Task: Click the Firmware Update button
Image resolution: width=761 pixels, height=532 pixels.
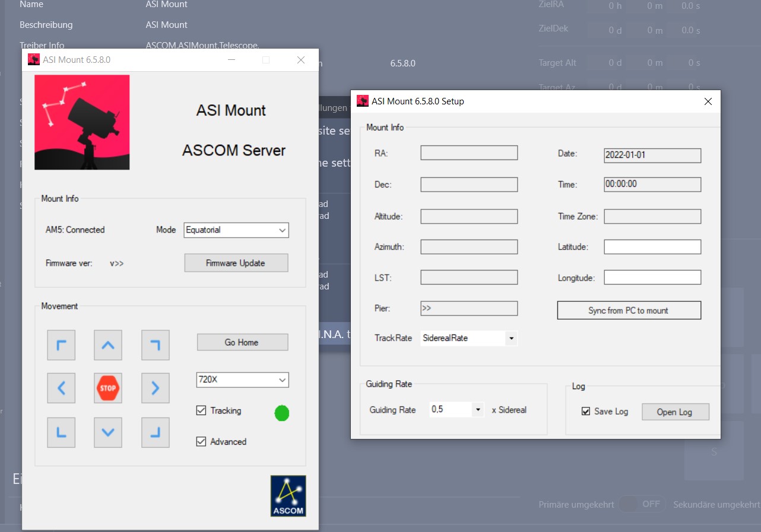Action: tap(236, 263)
